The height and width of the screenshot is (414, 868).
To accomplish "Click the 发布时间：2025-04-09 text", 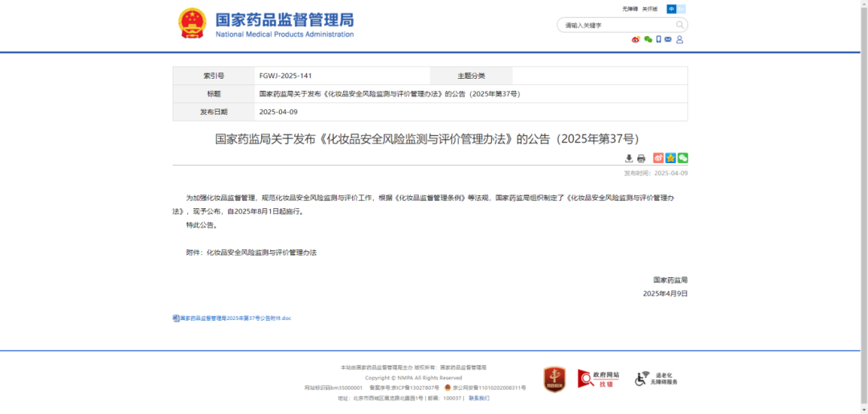I will tap(656, 174).
